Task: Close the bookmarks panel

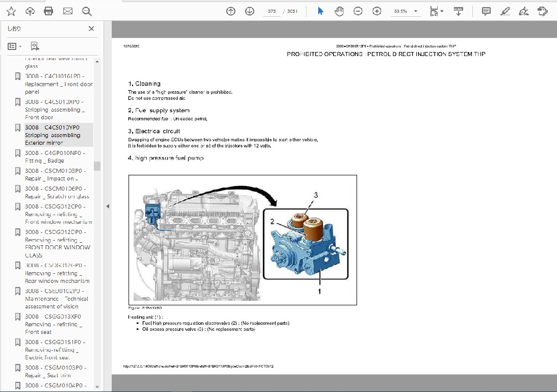Action: (x=91, y=29)
